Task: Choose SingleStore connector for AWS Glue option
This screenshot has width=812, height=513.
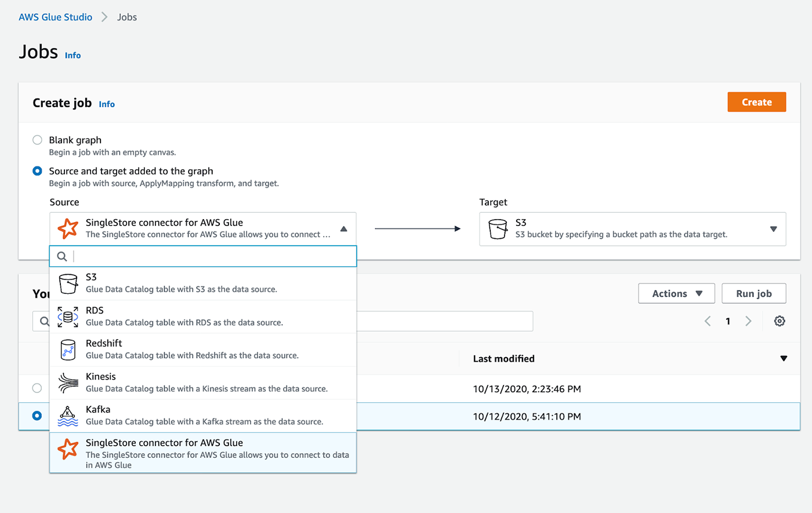Action: tap(203, 453)
